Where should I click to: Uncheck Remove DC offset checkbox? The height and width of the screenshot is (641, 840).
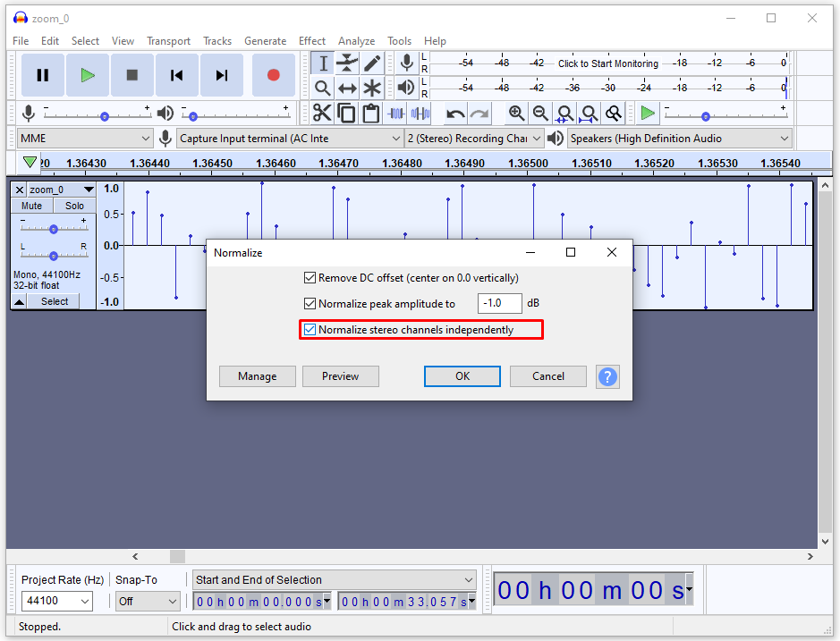[310, 278]
